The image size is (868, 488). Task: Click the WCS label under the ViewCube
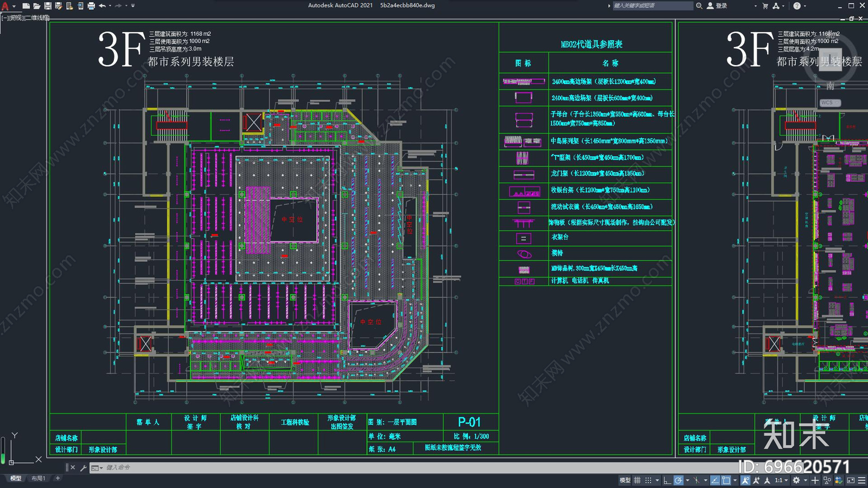pos(828,102)
